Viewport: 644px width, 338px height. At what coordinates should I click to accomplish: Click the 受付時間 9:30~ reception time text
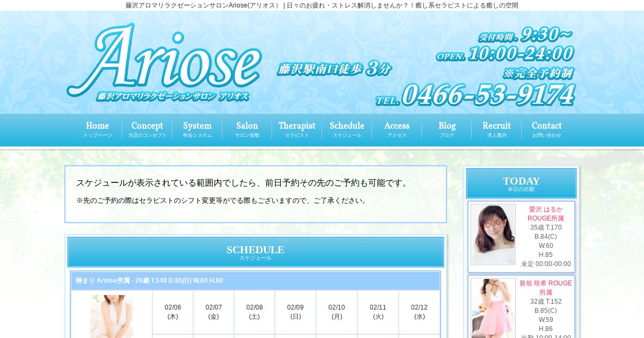pyautogui.click(x=525, y=35)
